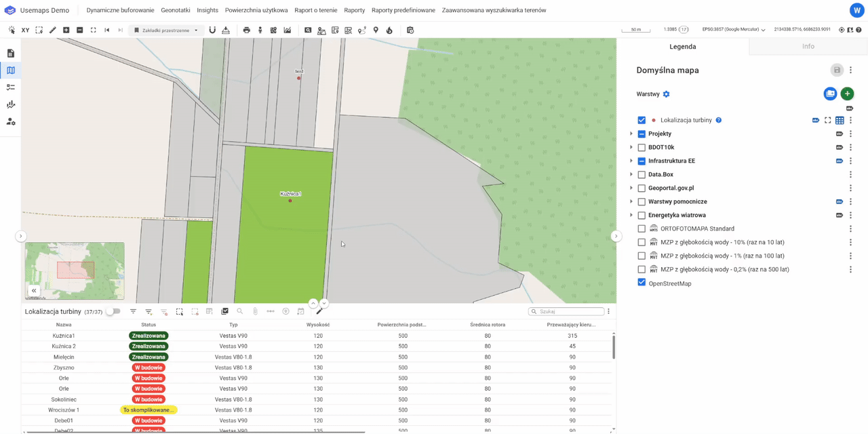Image resolution: width=868 pixels, height=434 pixels.
Task: Open Zakładki przestrzenne dropdown
Action: point(166,31)
